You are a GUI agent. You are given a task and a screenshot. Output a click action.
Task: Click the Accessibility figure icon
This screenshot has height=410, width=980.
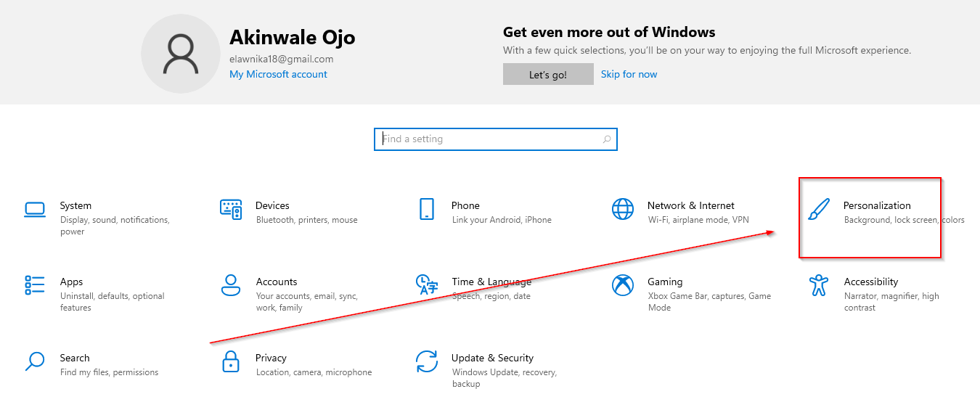pos(819,285)
